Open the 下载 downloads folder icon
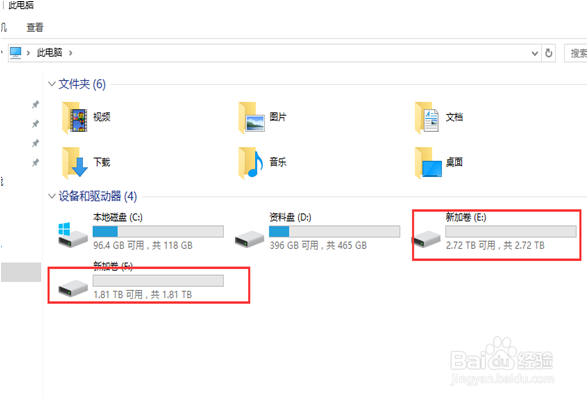 pos(75,163)
